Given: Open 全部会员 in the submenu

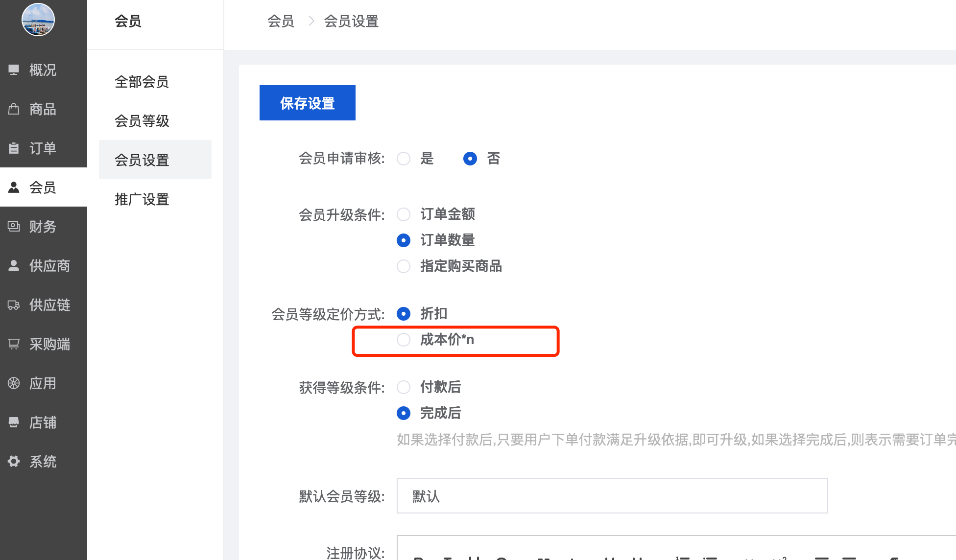Looking at the screenshot, I should 142,82.
